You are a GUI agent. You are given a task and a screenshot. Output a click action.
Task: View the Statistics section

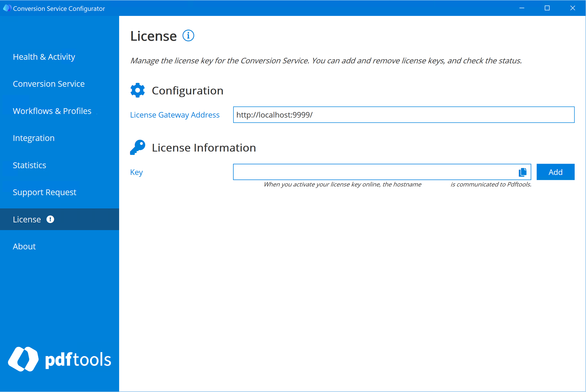pyautogui.click(x=29, y=165)
